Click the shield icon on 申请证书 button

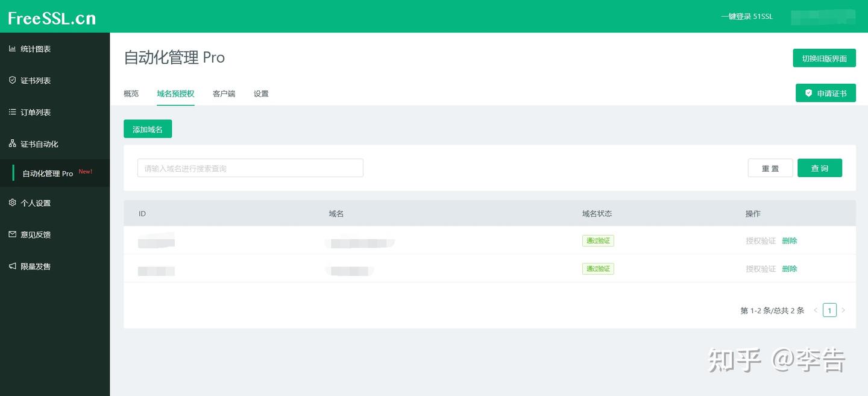[x=808, y=93]
